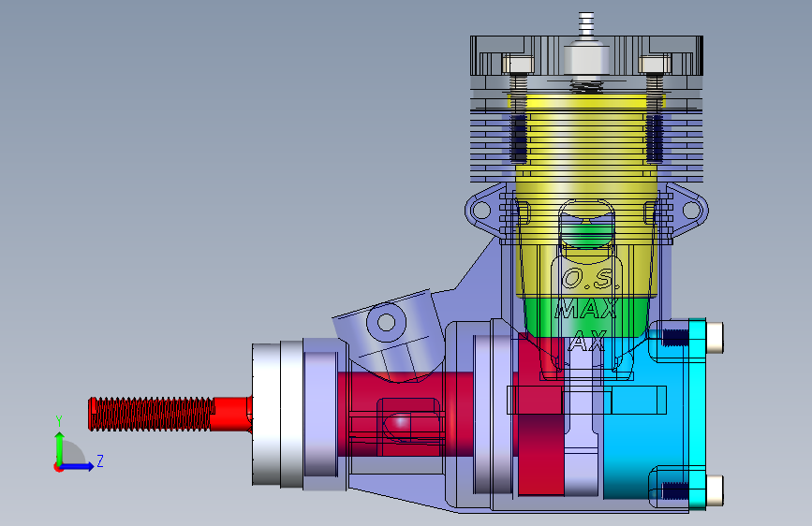Select the silver propeller drive washer
Screen dimensions: 812x526
coord(277,415)
